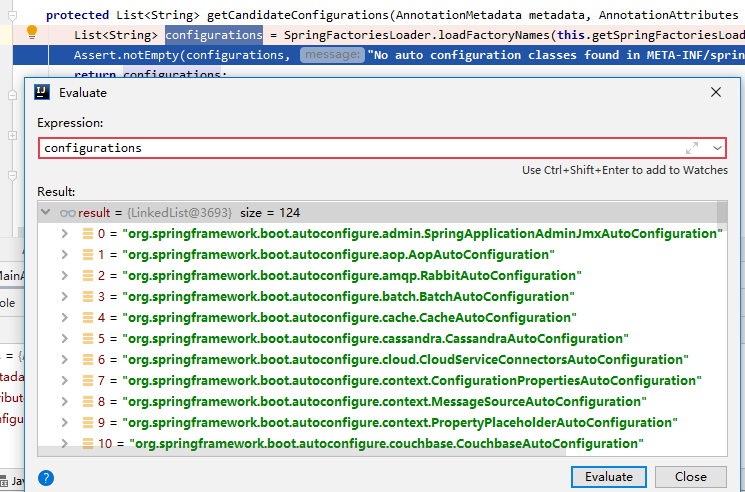Expand item 1 AopAutoConfiguration
The height and width of the screenshot is (492, 745).
click(x=65, y=255)
